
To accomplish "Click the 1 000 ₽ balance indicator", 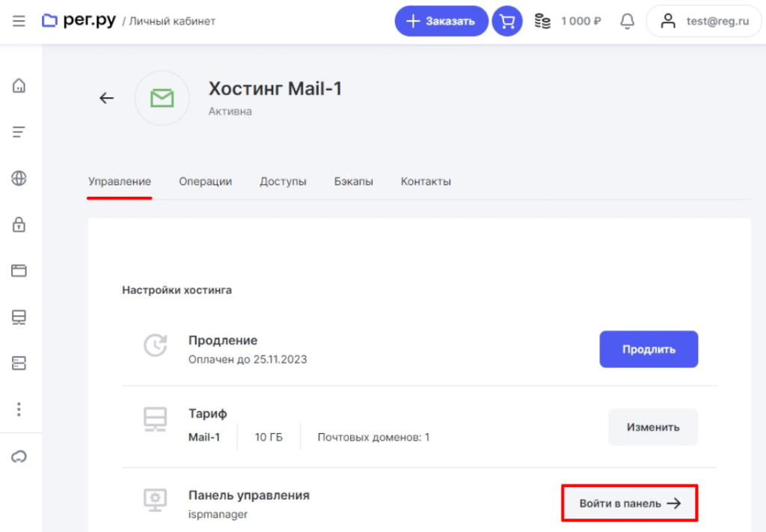I will pos(568,21).
